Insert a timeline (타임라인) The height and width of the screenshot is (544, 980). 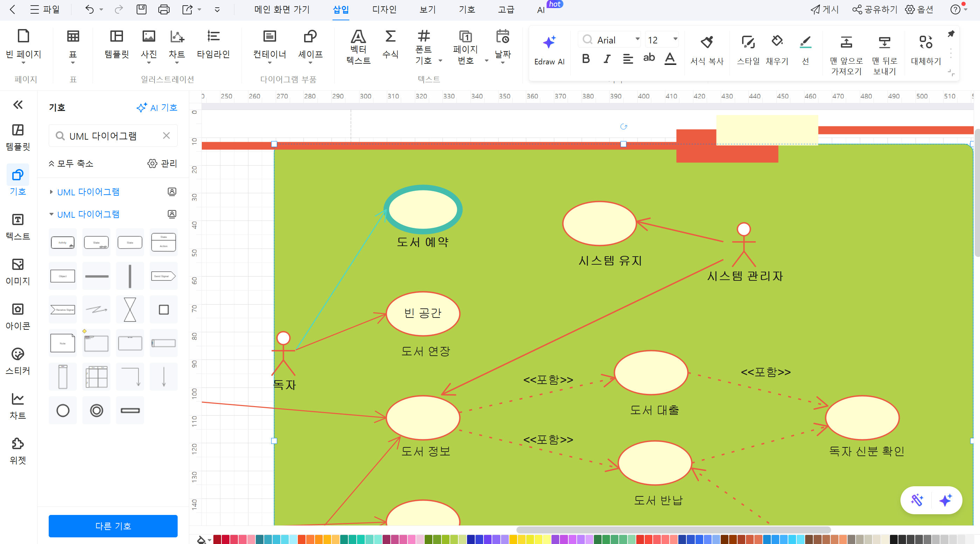[x=213, y=44]
